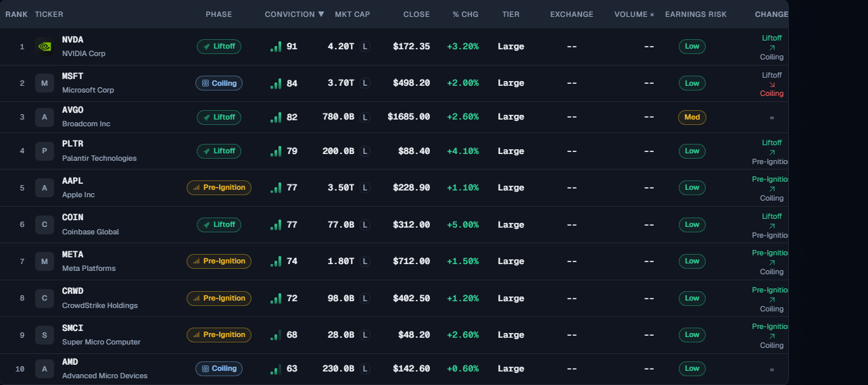This screenshot has width=868, height=385.
Task: Open the Coinbase Global company name
Action: point(91,232)
